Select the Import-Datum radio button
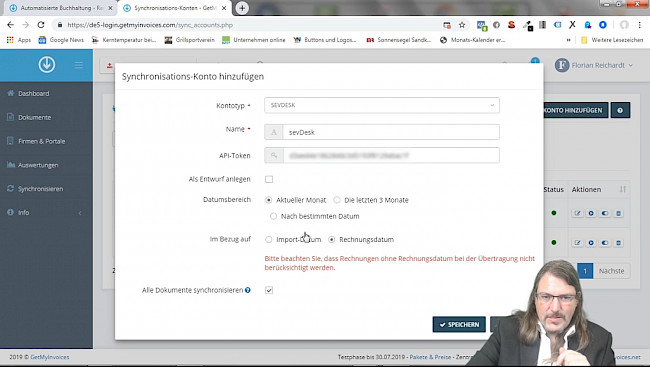The image size is (650, 367). pyautogui.click(x=269, y=239)
